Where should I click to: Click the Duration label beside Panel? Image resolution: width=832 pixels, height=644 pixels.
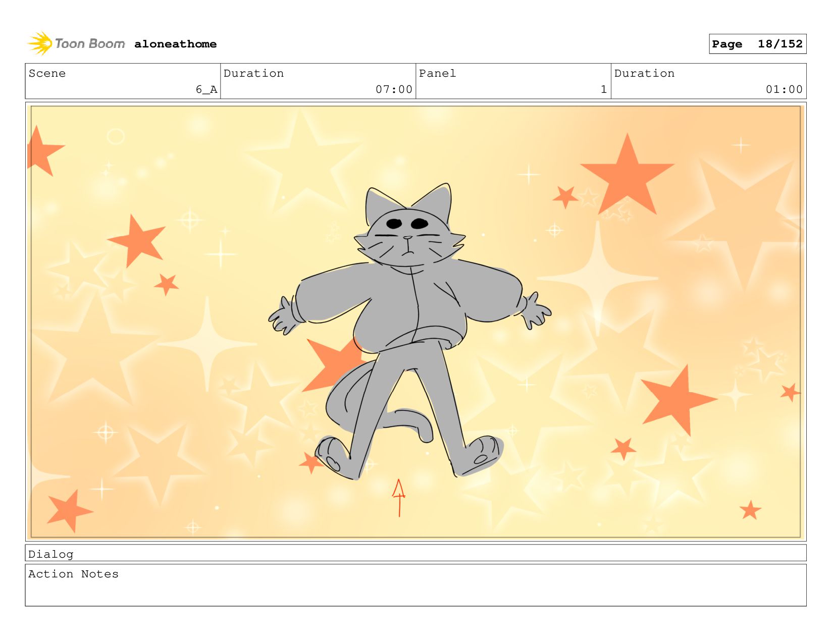pos(644,73)
